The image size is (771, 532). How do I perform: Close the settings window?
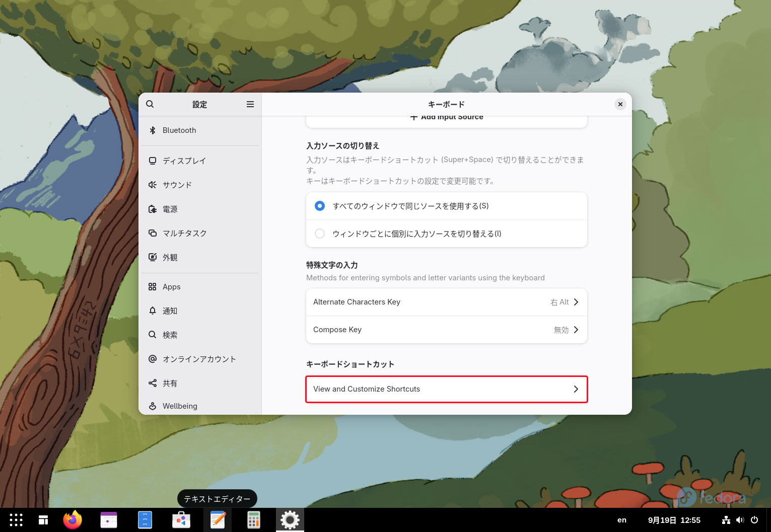(x=620, y=104)
